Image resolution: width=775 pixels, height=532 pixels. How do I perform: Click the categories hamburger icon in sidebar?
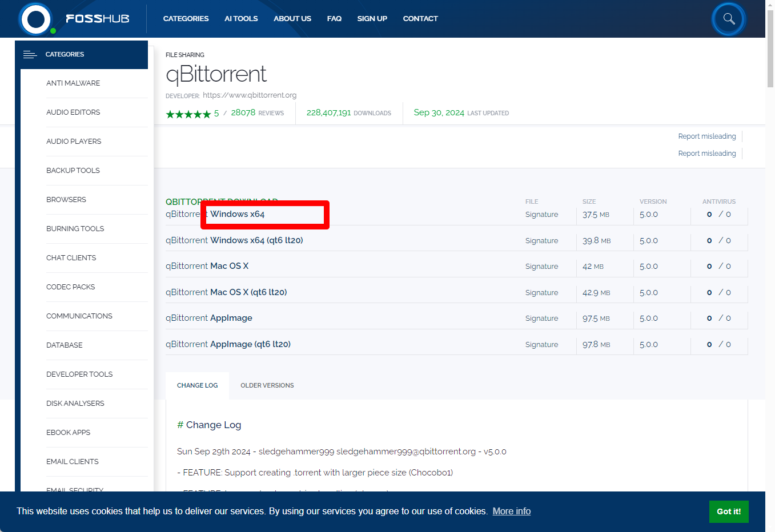coord(30,54)
